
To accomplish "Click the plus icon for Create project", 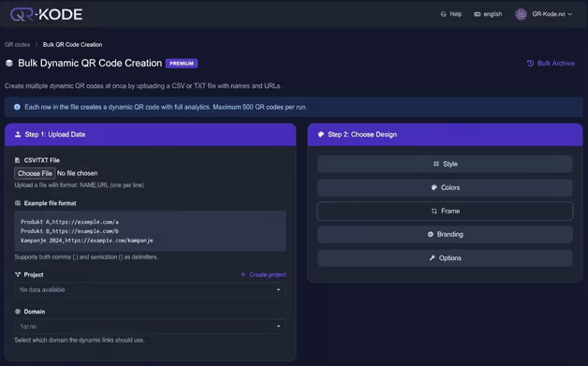I will coord(243,274).
